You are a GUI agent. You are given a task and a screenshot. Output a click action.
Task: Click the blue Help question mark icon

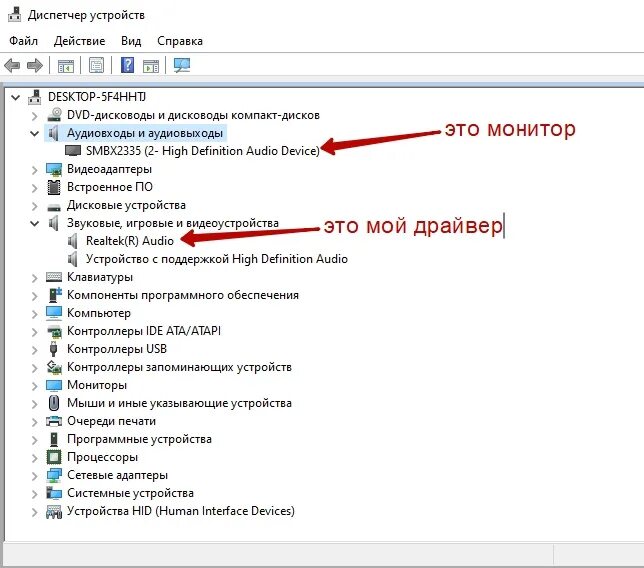127,65
